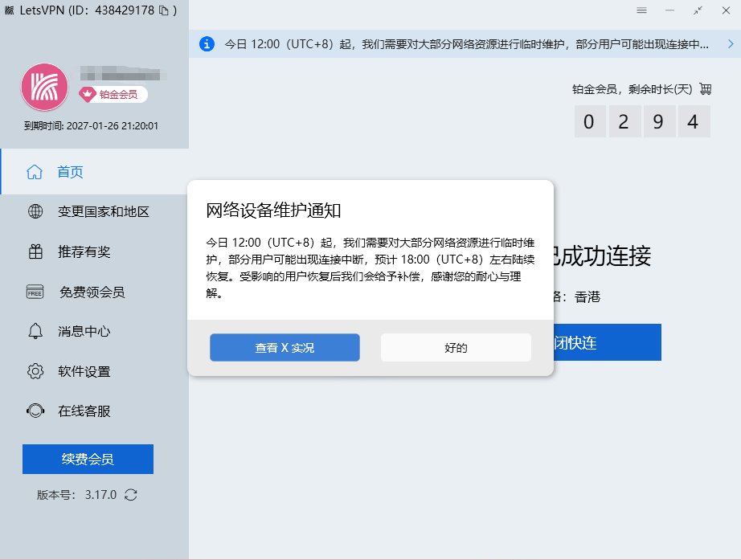Click the gift icon for 推荐有奖

pyautogui.click(x=35, y=251)
